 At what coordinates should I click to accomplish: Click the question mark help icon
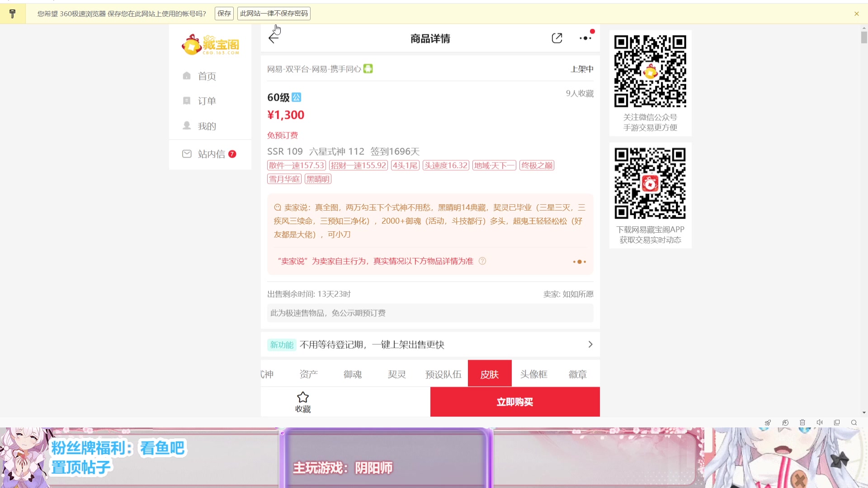[482, 261]
